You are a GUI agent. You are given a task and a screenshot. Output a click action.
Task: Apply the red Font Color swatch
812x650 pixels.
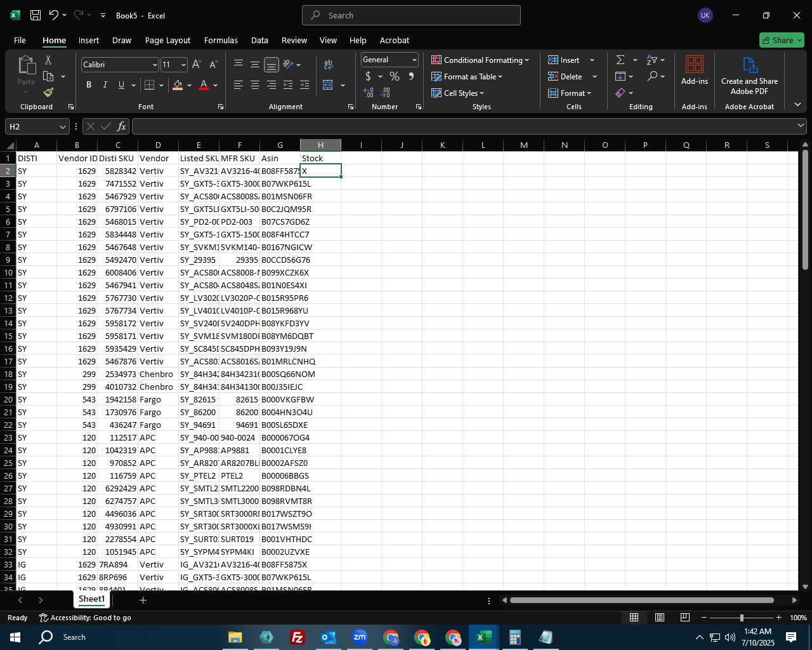204,85
